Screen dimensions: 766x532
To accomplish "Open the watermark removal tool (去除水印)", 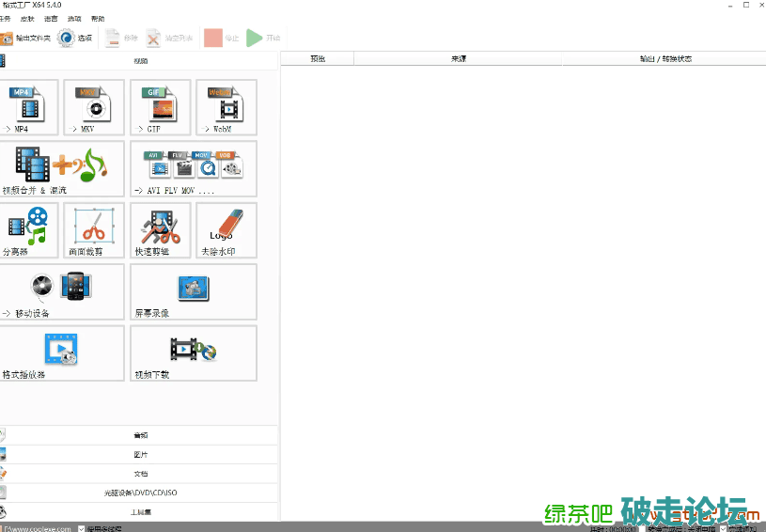I will (226, 230).
